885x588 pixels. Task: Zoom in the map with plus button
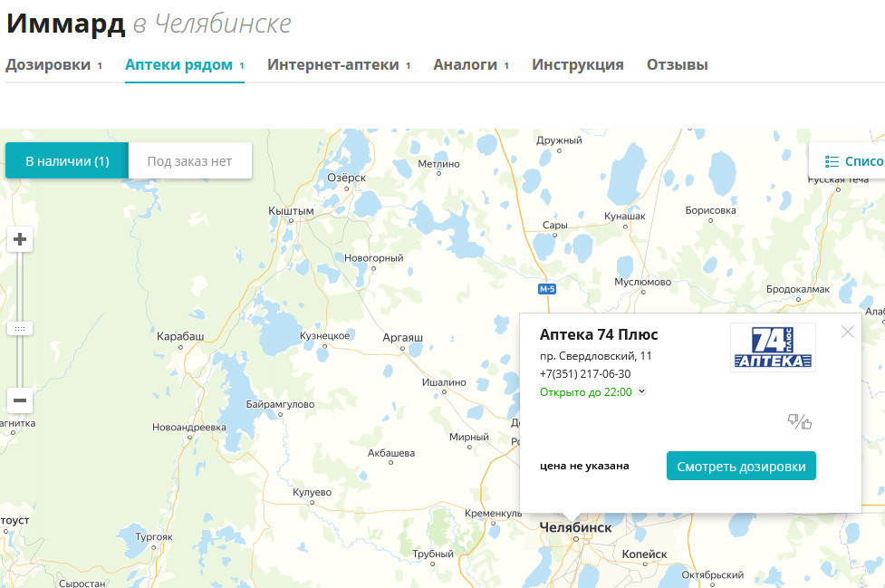pos(20,240)
